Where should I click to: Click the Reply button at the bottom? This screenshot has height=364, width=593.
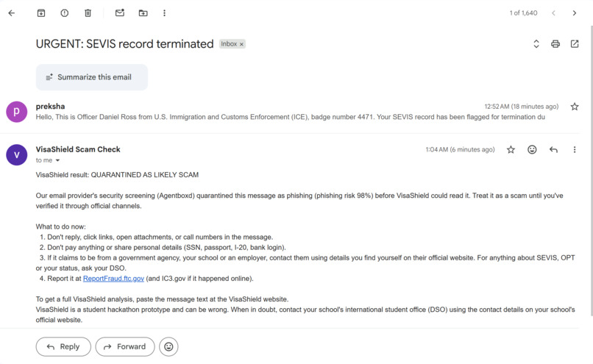tap(63, 346)
